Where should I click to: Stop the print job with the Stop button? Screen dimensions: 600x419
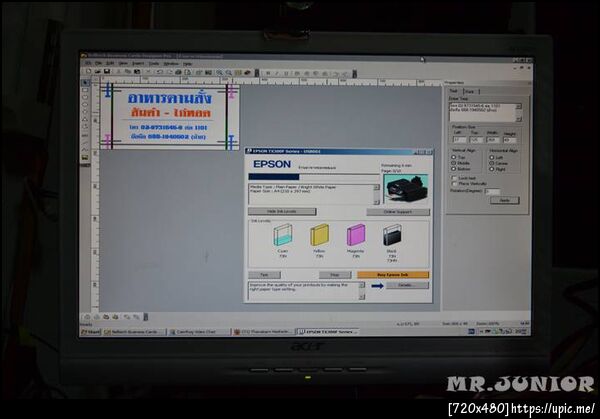[x=335, y=275]
